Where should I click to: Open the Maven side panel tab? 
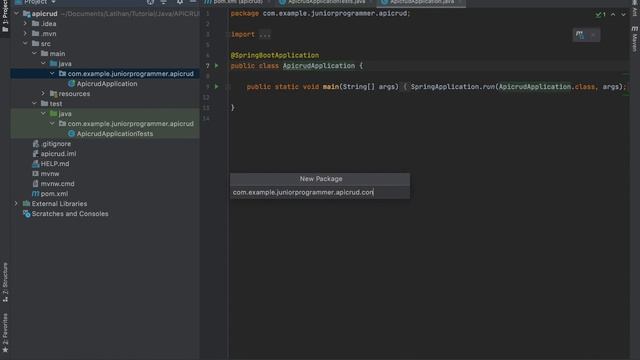pos(635,39)
